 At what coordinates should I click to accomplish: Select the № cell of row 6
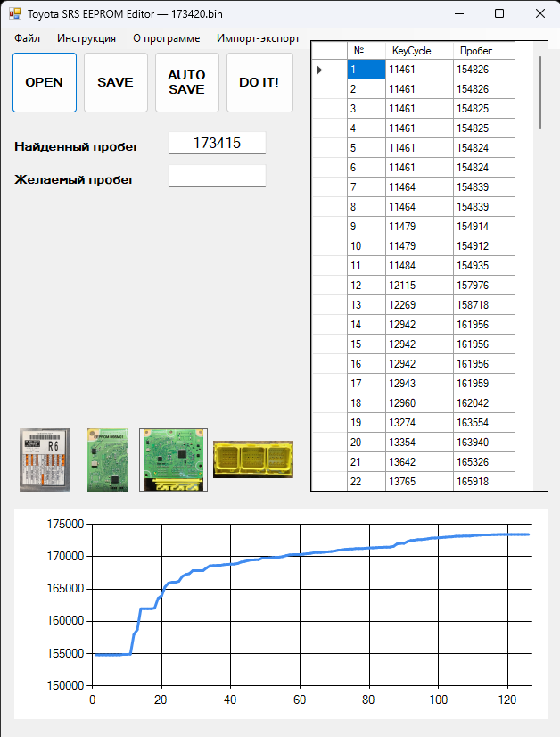tap(366, 168)
